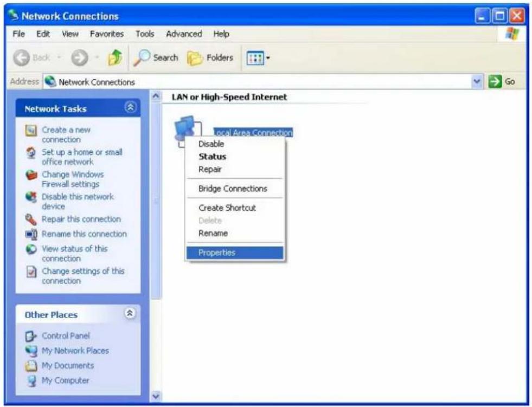Open the View menu
This screenshot has width=532, height=407.
(70, 34)
